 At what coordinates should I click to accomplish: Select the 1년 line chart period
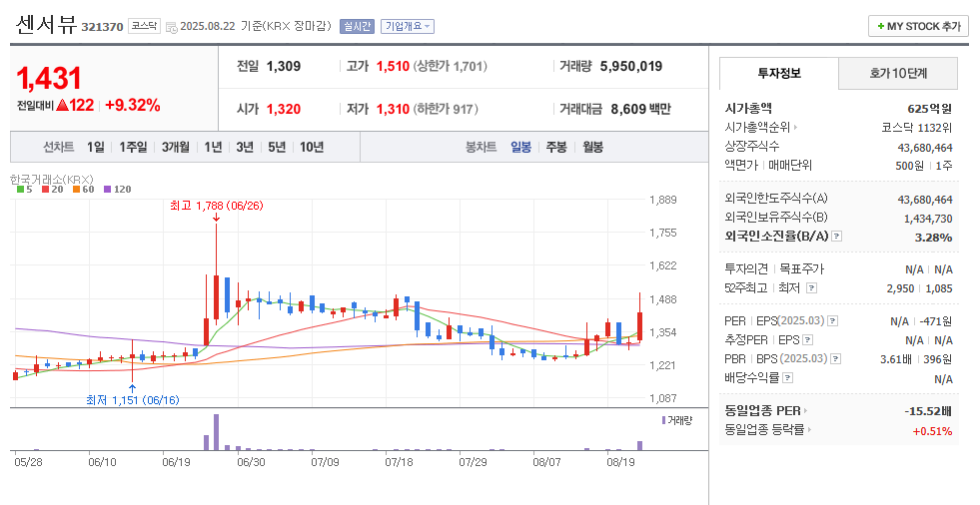click(213, 148)
